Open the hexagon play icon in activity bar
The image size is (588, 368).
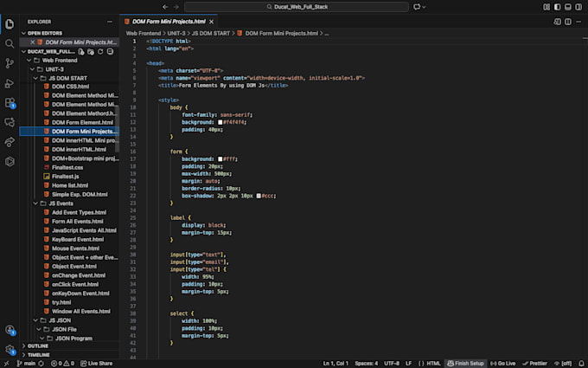pos(10,161)
